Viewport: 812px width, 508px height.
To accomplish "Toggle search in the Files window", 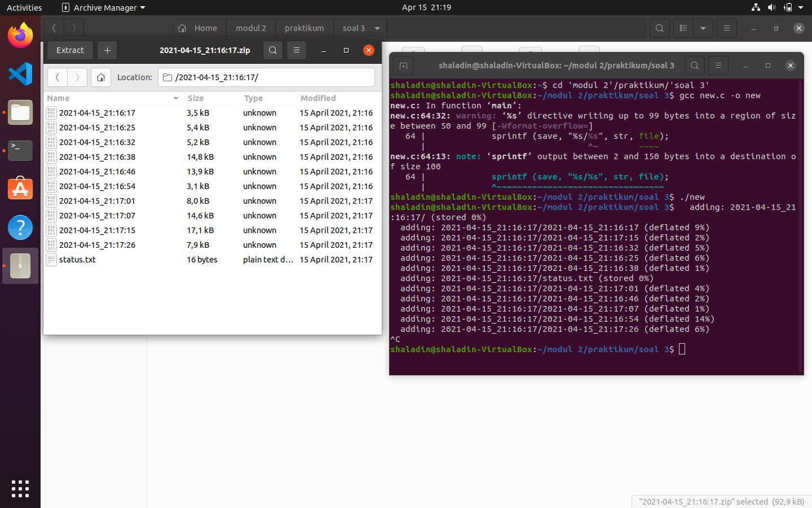I will click(660, 28).
